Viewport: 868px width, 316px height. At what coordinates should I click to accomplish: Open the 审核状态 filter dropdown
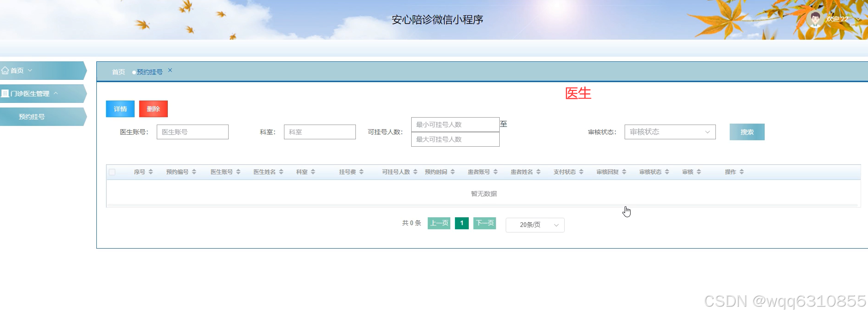670,132
